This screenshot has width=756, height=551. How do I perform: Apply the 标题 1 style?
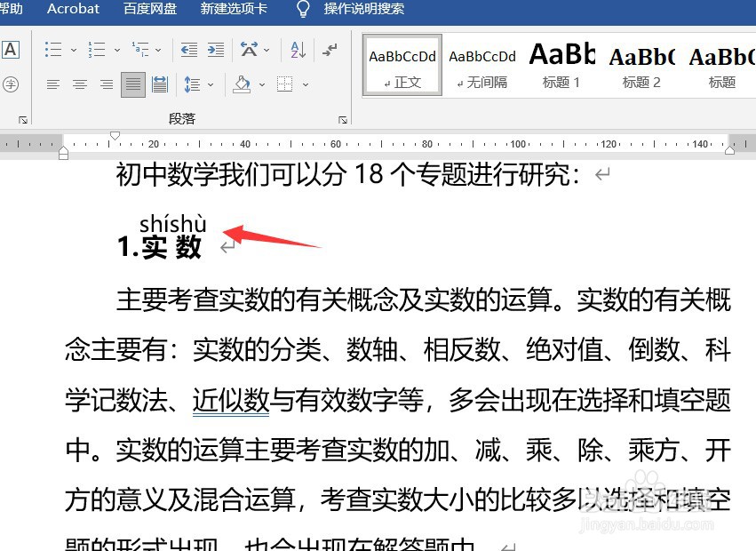coord(561,65)
